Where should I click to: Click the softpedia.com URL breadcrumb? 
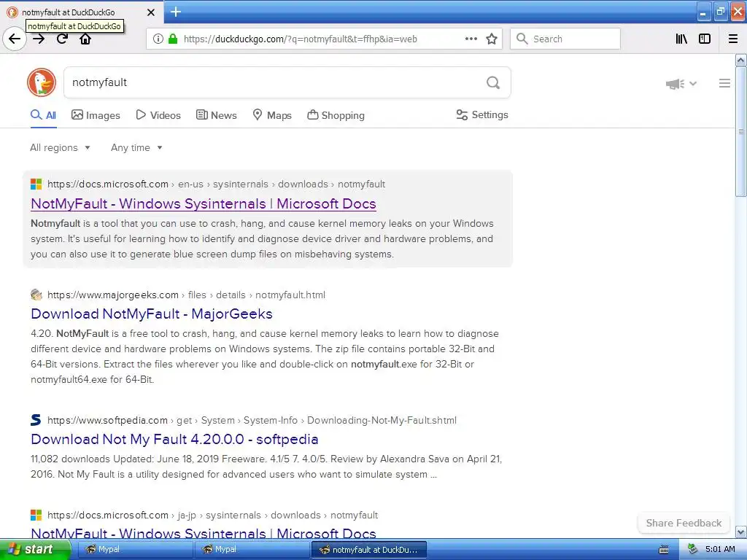click(252, 420)
